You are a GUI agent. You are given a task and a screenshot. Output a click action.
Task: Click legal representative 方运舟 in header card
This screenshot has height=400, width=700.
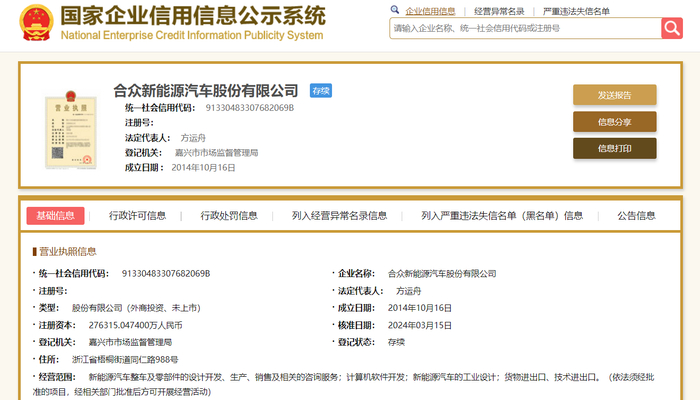[x=193, y=138]
